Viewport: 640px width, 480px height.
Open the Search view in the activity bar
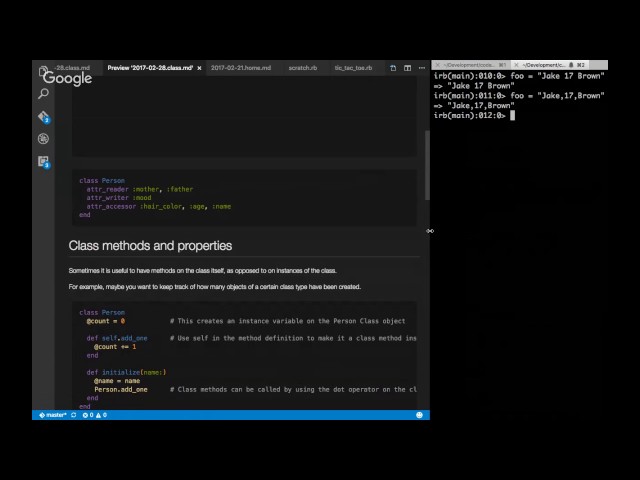pos(43,94)
